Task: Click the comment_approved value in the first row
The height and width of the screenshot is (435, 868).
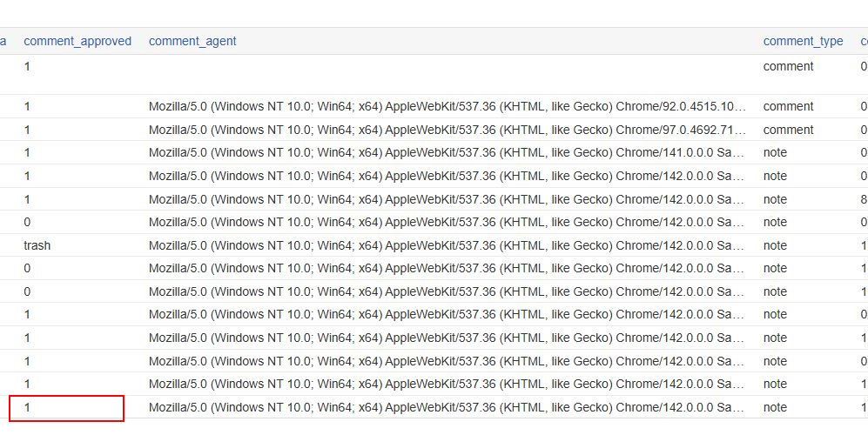Action: (x=28, y=66)
